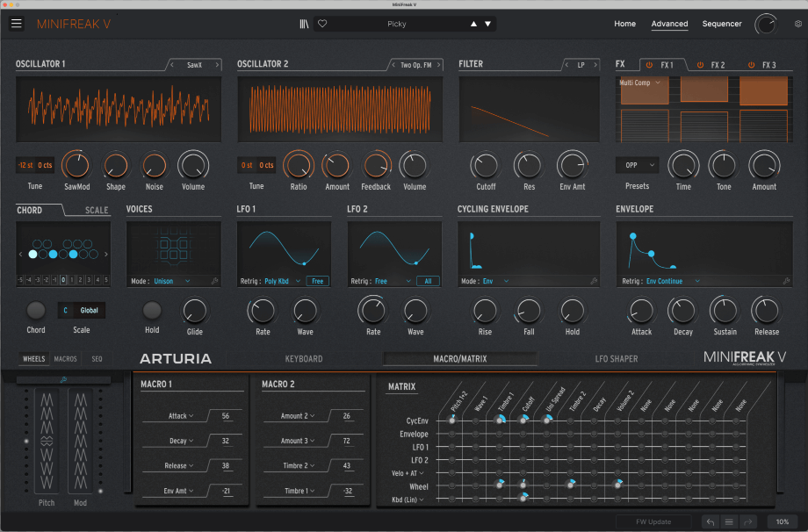The image size is (808, 532).
Task: Toggle FX 2 power icon
Action: pos(700,65)
